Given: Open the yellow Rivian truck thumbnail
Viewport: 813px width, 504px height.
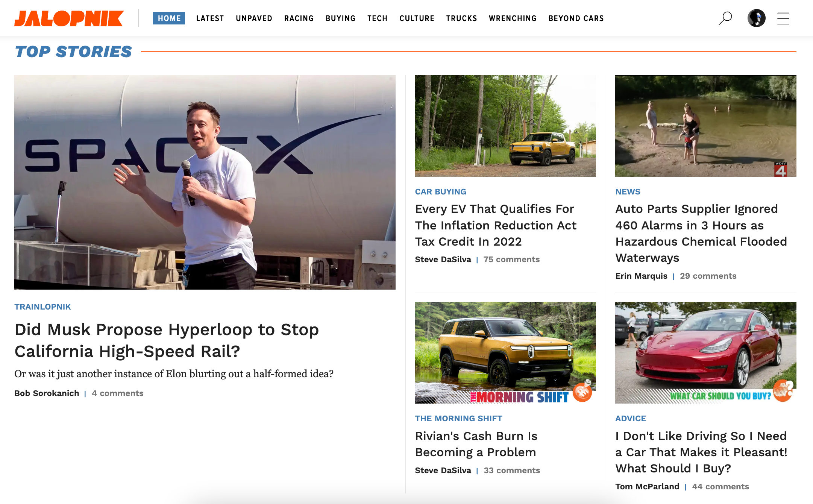Looking at the screenshot, I should pyautogui.click(x=505, y=126).
